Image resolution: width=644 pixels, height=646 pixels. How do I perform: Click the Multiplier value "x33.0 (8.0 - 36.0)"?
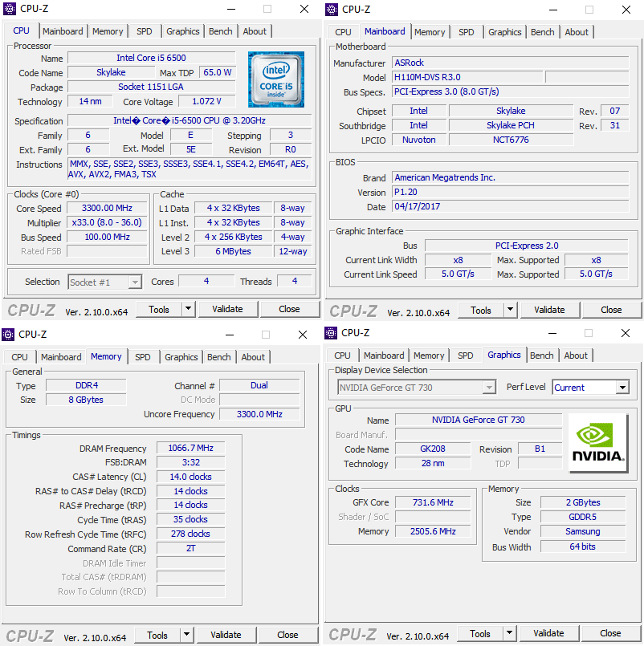(107, 222)
